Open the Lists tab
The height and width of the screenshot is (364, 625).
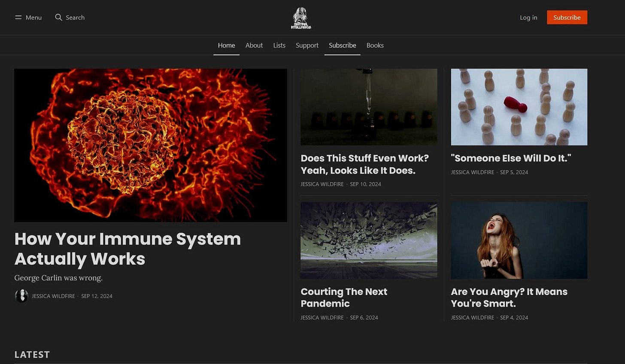[x=279, y=45]
